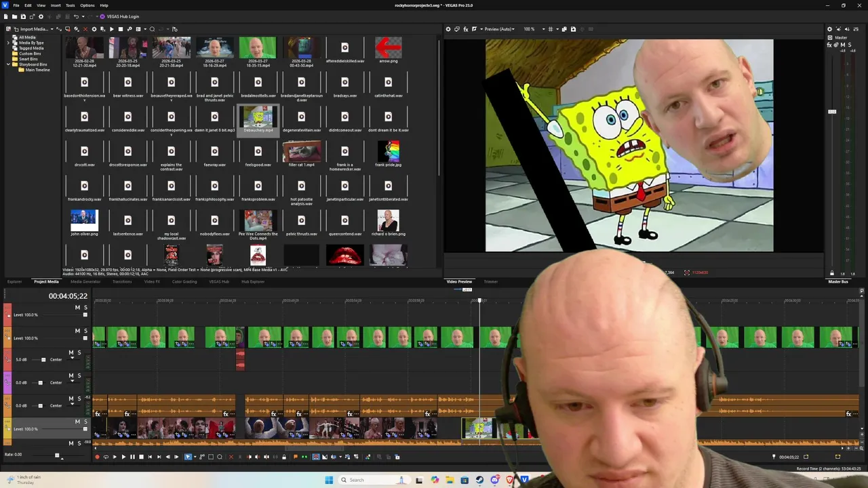Select Main Timeline in the bins tree
This screenshot has height=488, width=868.
coord(38,70)
